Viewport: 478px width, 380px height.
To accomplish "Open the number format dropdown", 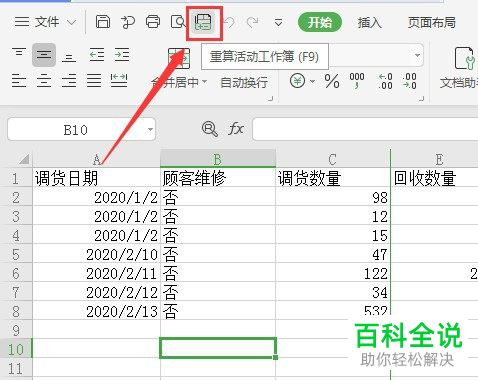I will (x=417, y=55).
